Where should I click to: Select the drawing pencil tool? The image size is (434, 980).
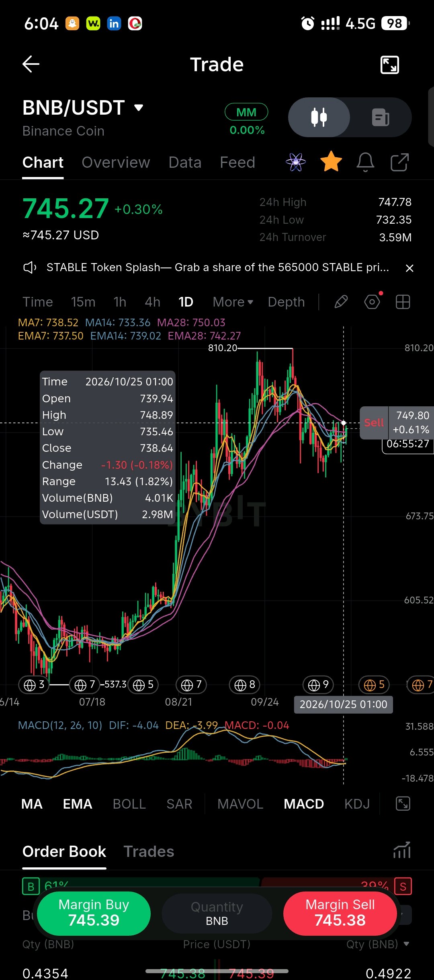[x=341, y=302]
